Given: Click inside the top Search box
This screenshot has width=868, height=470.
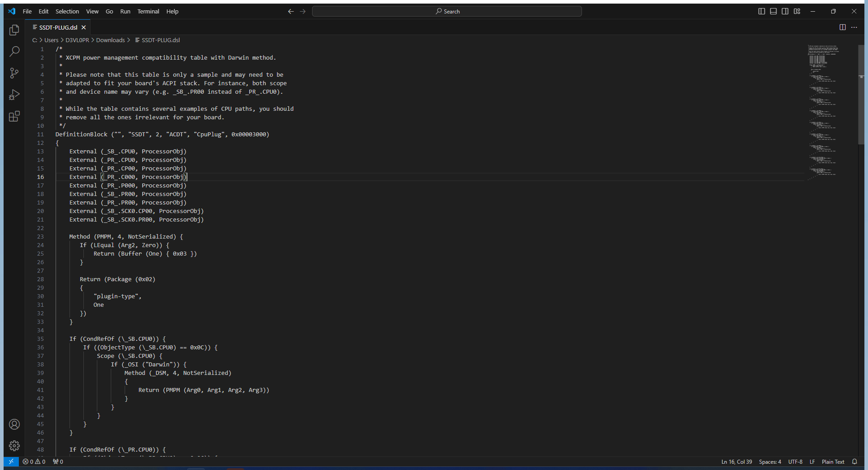Looking at the screenshot, I should pos(447,11).
